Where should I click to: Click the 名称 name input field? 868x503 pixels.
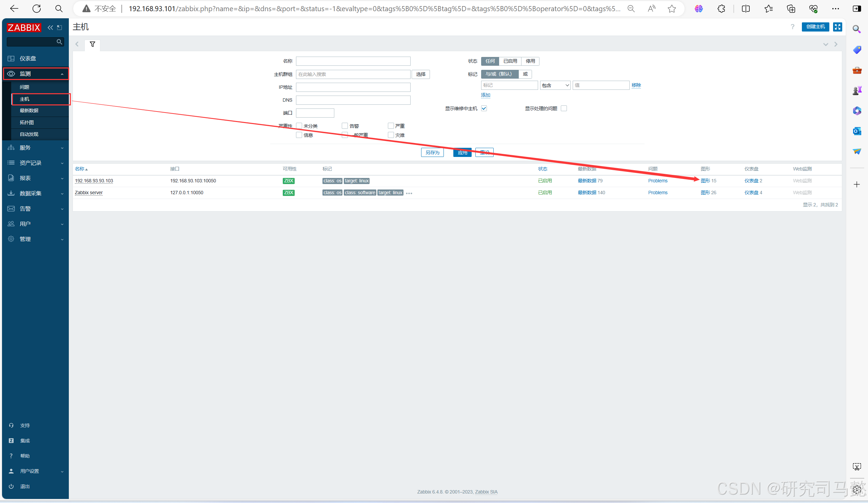pyautogui.click(x=353, y=61)
